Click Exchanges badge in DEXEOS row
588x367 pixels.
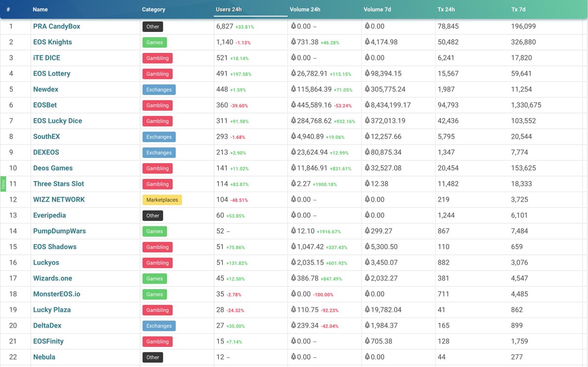[159, 152]
